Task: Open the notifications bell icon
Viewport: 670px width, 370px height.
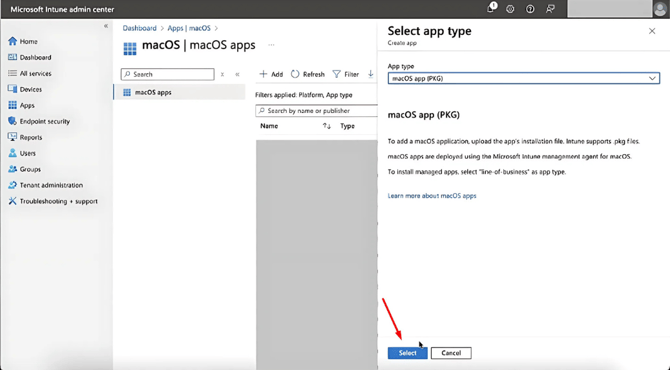Action: point(491,8)
